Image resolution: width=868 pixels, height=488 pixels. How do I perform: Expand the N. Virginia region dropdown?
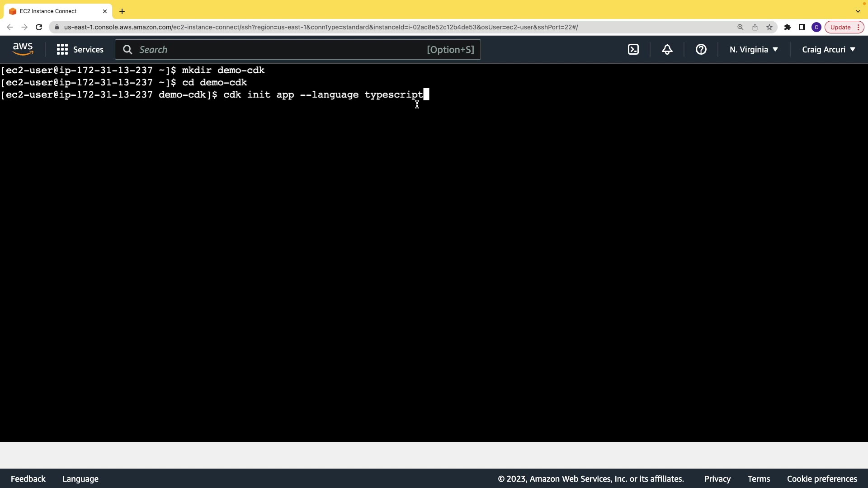pos(754,50)
